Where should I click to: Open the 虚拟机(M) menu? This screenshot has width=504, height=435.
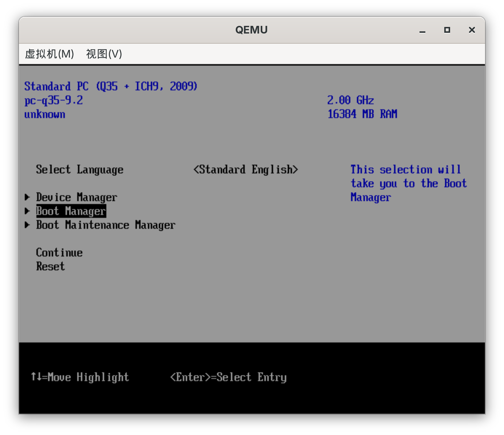coord(50,54)
